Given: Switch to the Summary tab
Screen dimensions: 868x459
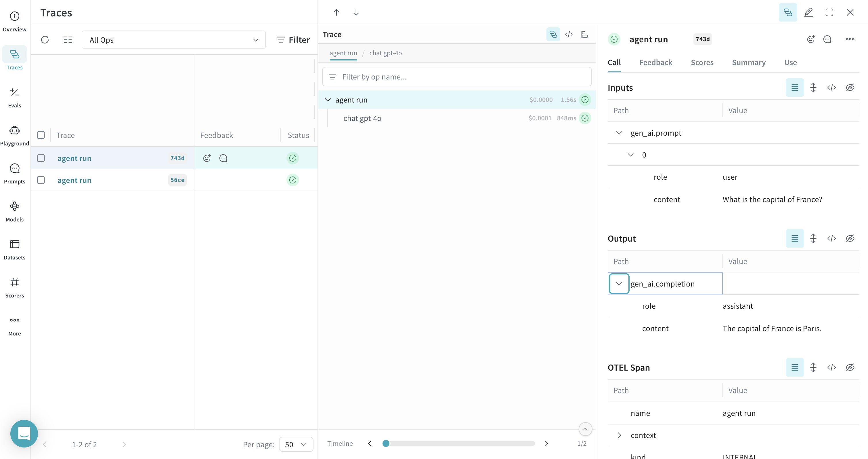Looking at the screenshot, I should pos(748,62).
